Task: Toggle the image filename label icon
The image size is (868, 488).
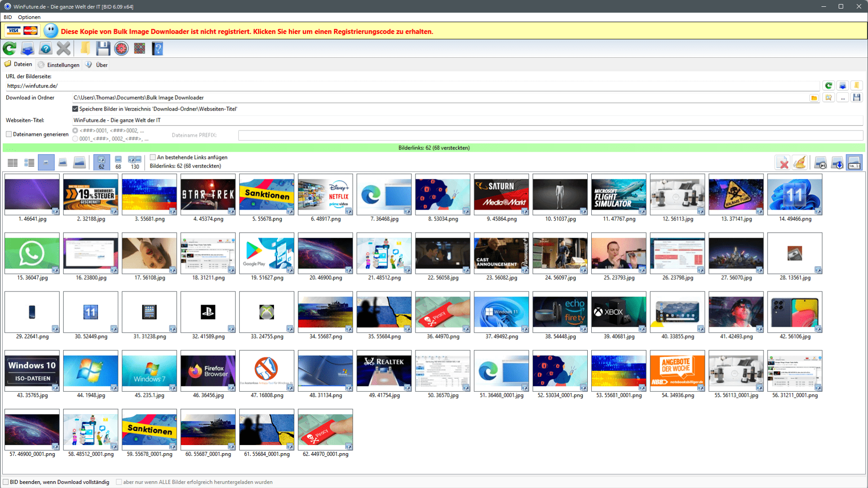Action: click(854, 163)
